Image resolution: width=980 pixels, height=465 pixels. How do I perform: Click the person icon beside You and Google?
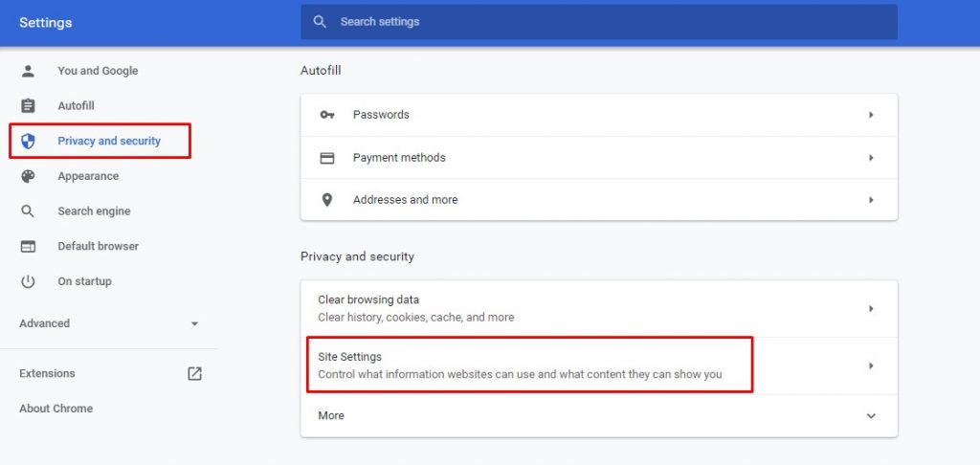(28, 71)
